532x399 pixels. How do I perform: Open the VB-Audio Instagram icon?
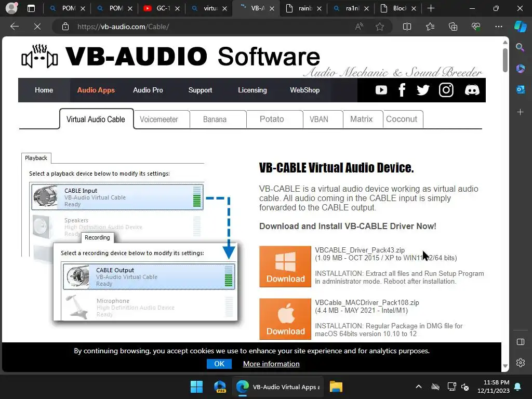pyautogui.click(x=446, y=90)
